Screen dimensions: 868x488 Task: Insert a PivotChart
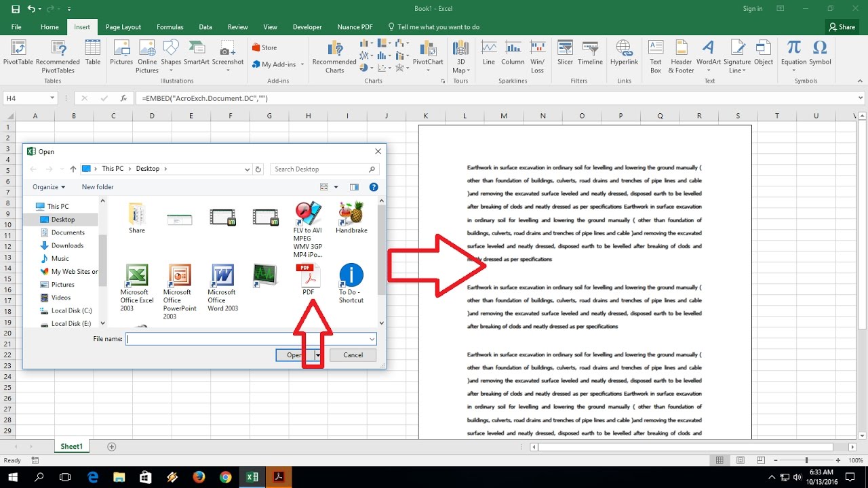(x=428, y=56)
